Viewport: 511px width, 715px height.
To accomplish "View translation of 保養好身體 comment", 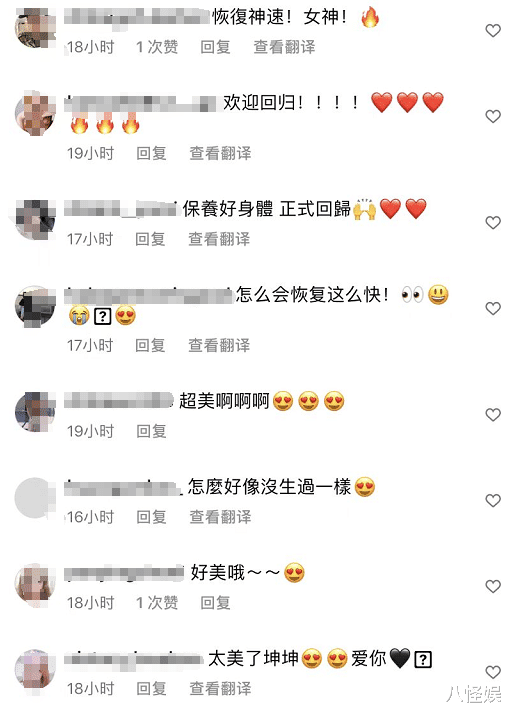I will 219,239.
